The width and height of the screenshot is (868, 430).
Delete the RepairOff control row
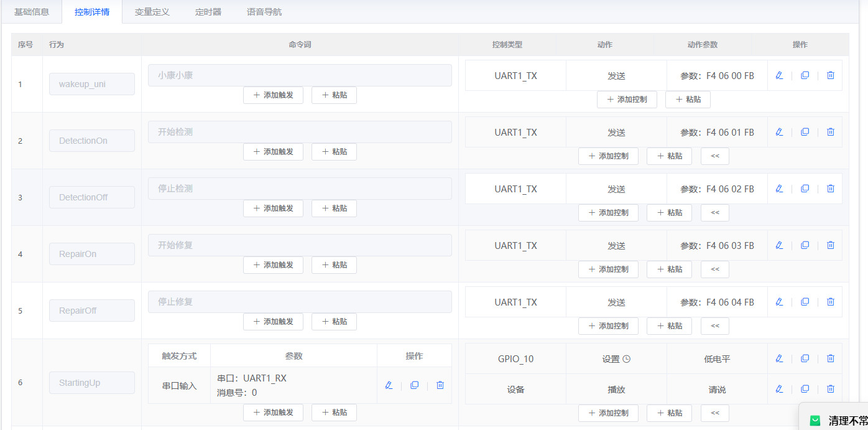[830, 302]
